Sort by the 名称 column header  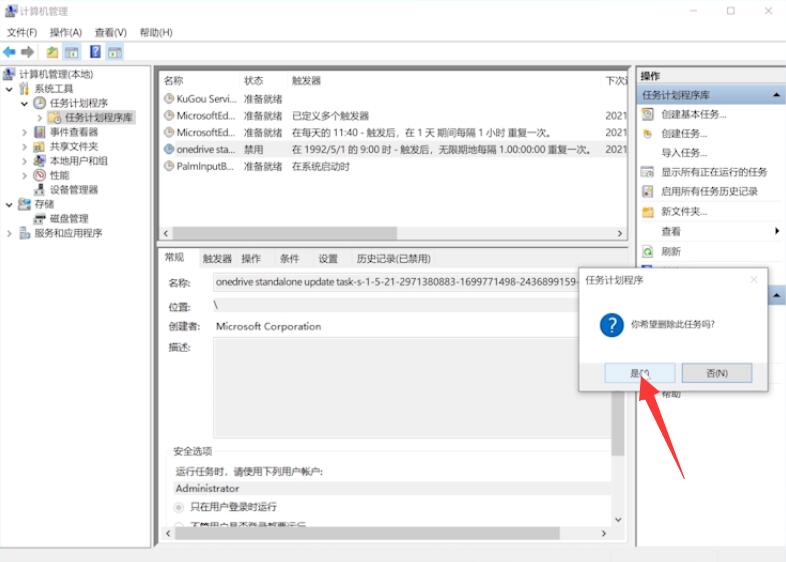coord(173,81)
